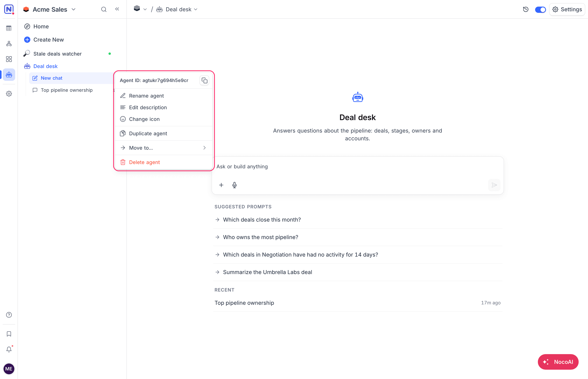The width and height of the screenshot is (588, 379).
Task: Open recent chat Top pipeline ownership
Action: tap(358, 303)
